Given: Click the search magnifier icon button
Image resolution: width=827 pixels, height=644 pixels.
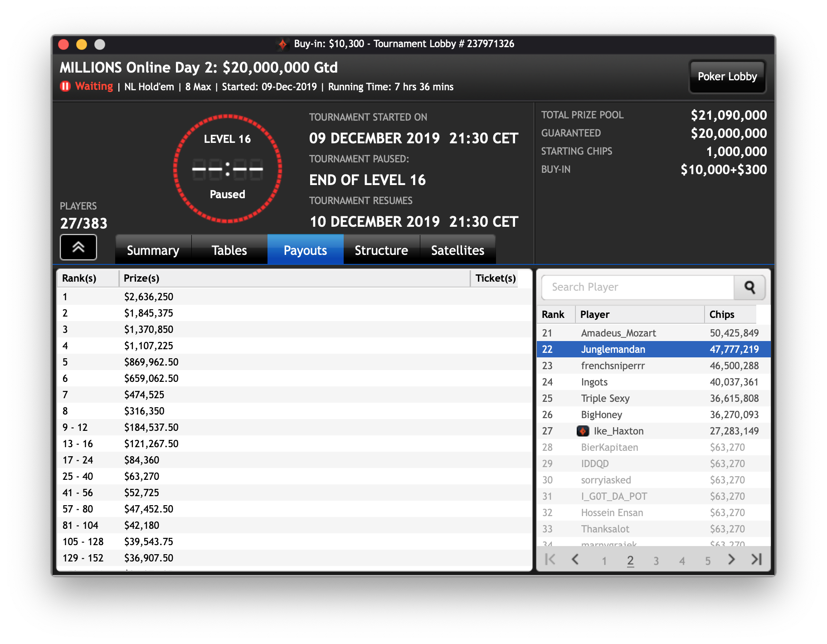Looking at the screenshot, I should (749, 288).
